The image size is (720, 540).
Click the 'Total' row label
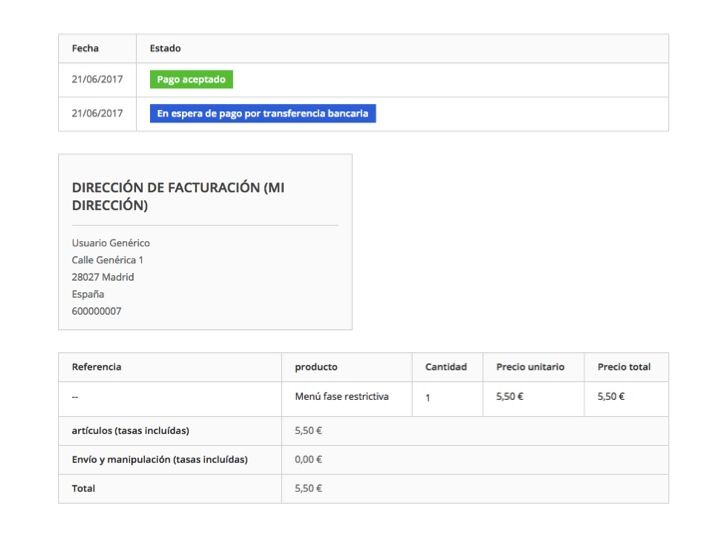[x=84, y=489]
